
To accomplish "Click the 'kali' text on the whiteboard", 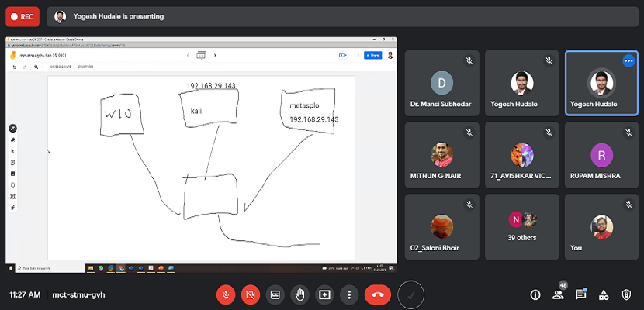I will (x=196, y=111).
